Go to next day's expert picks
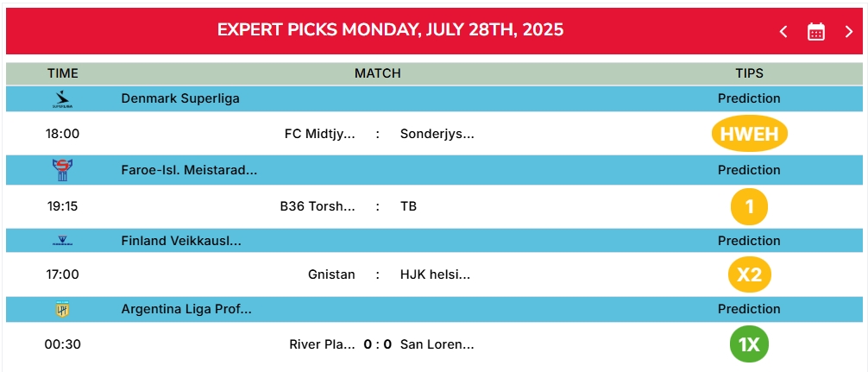This screenshot has width=868, height=372. 849,32
